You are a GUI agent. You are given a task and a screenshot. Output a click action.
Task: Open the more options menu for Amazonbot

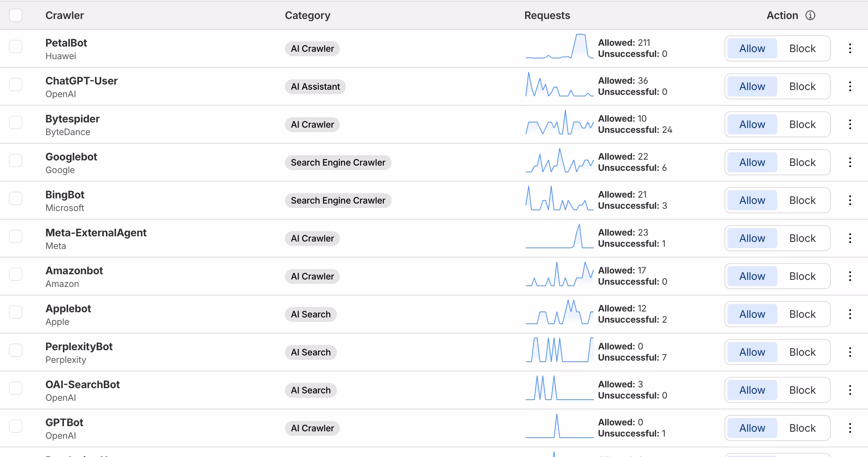pos(850,276)
